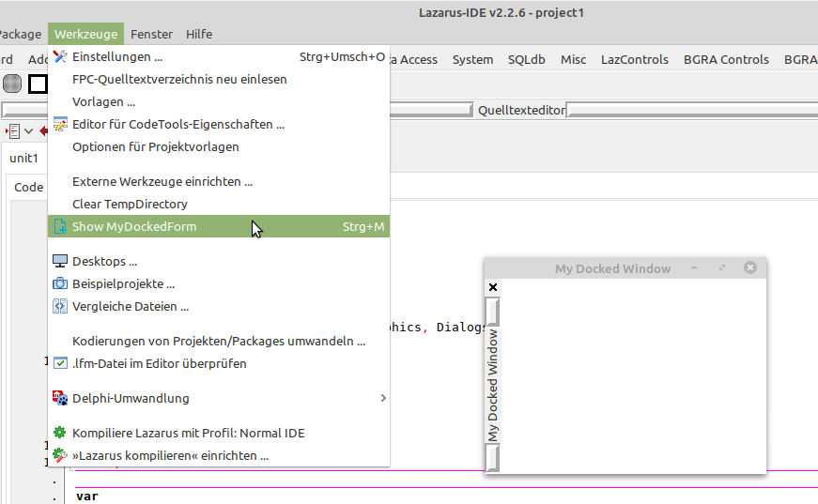Select .lfm-Datei im Editor überprüfen

[x=219, y=363]
